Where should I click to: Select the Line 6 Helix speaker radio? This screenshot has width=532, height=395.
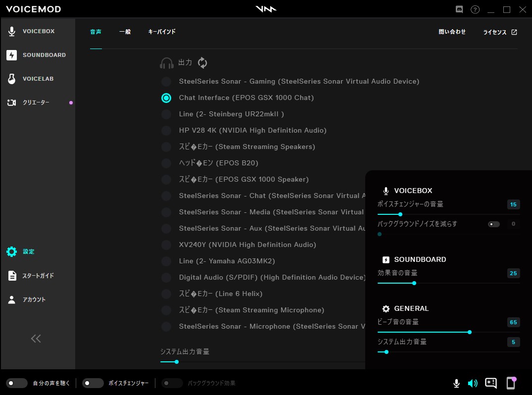point(166,294)
